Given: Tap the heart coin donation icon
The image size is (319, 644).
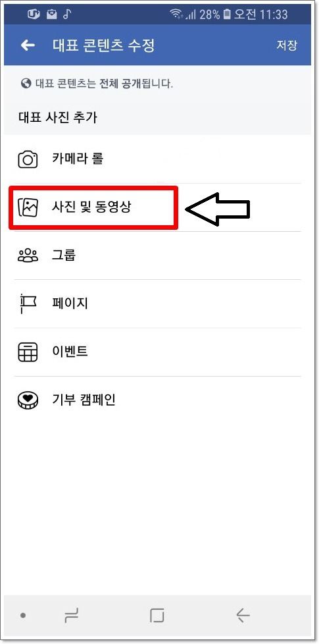Looking at the screenshot, I should pos(28,400).
